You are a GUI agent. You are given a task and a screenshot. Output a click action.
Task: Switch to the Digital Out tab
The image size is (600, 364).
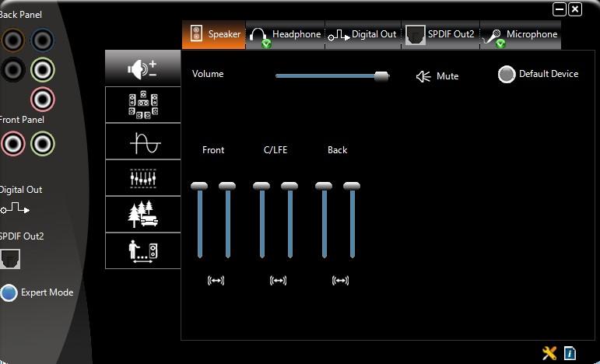pyautogui.click(x=363, y=34)
